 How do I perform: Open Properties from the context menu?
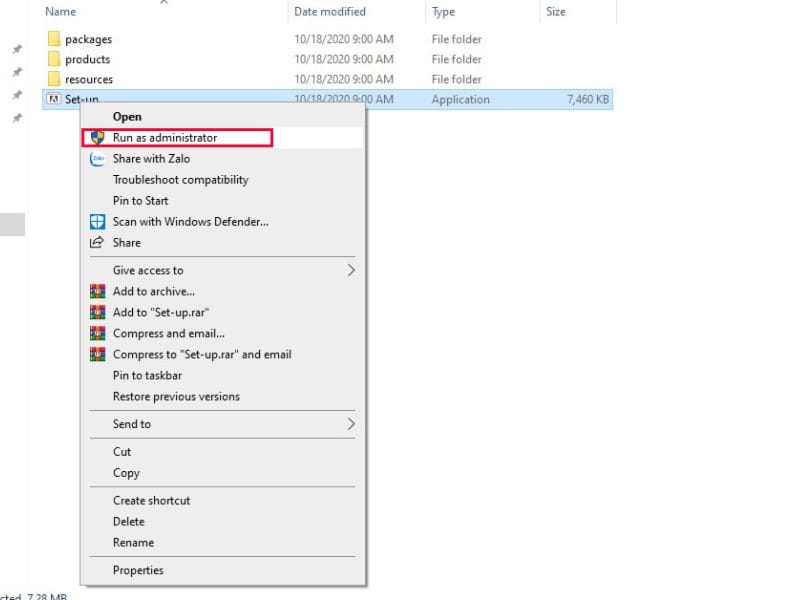click(138, 571)
